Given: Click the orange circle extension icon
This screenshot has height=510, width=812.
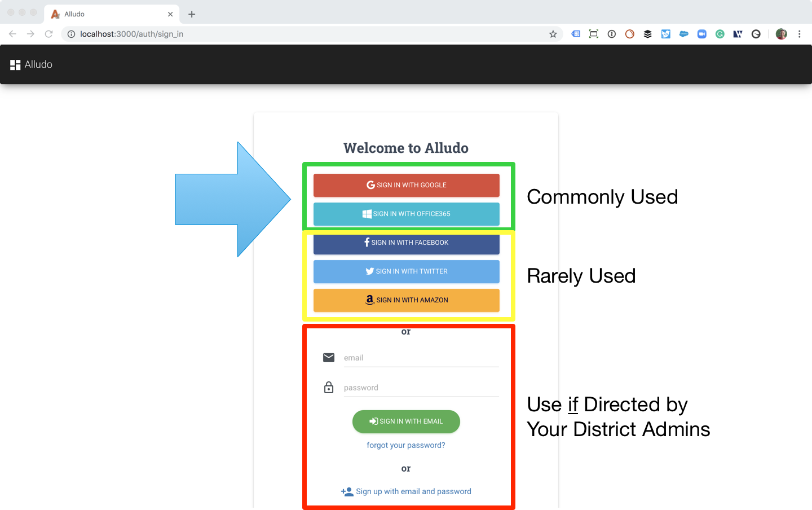Looking at the screenshot, I should 630,34.
